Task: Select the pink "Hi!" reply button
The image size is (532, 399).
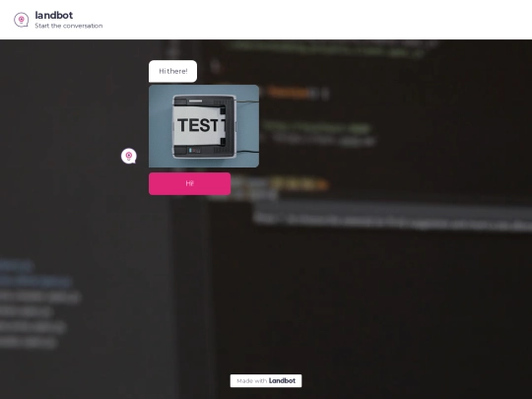Action: coord(190,183)
